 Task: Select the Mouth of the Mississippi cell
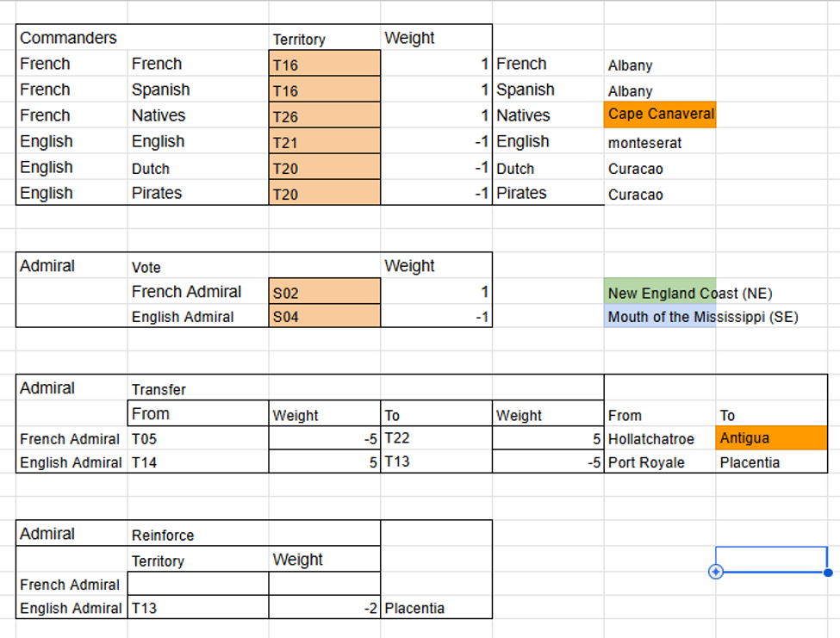tap(660, 316)
